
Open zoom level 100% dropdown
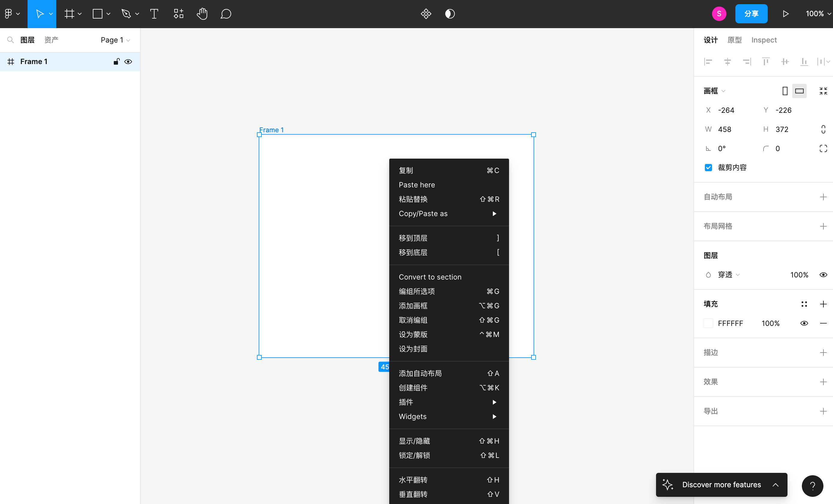click(818, 14)
